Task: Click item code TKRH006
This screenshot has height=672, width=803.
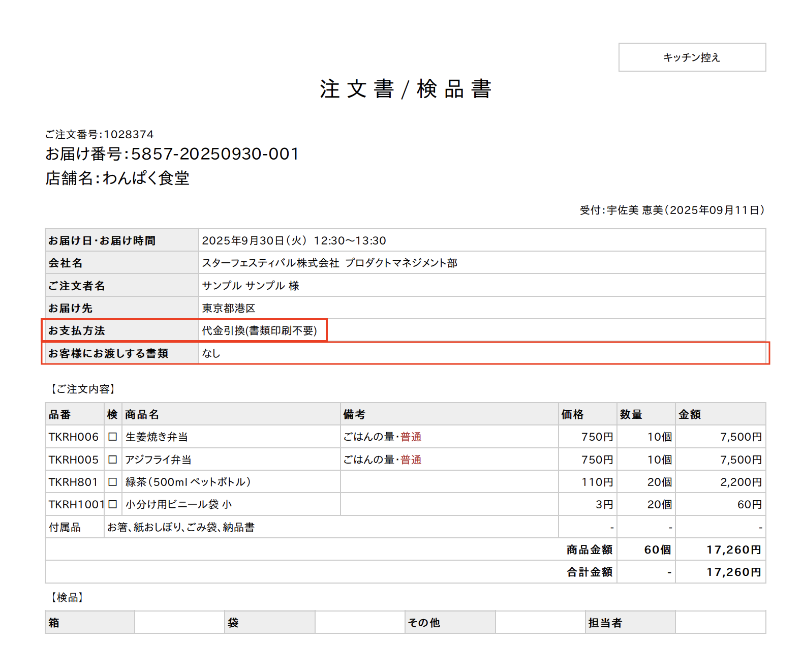Action: coord(74,437)
